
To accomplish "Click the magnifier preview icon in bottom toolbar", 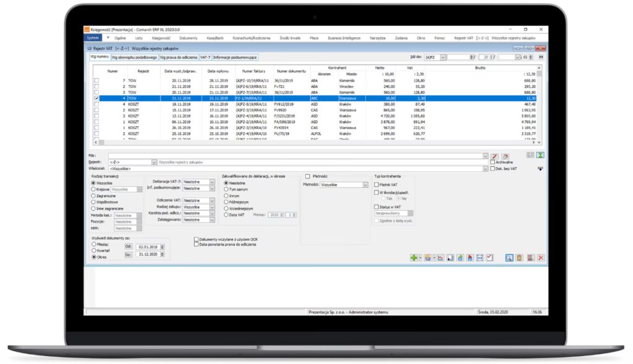I will click(509, 258).
